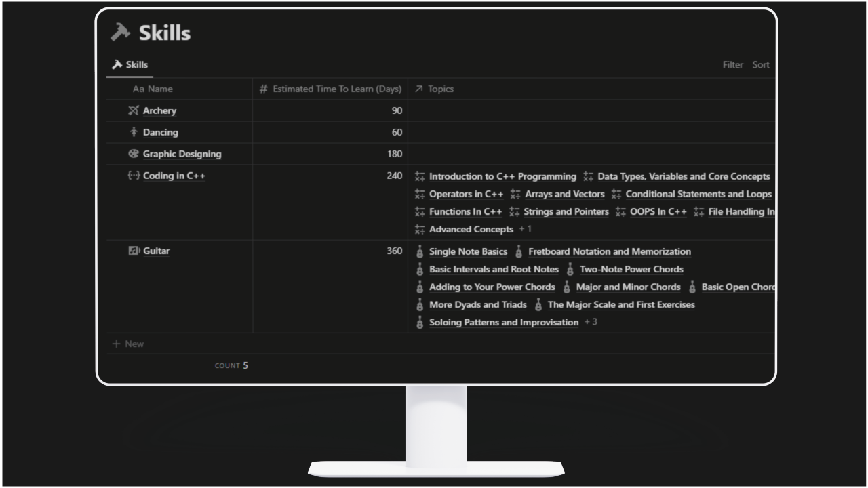
Task: Open the Major and Minor Chords topic
Action: click(x=628, y=287)
